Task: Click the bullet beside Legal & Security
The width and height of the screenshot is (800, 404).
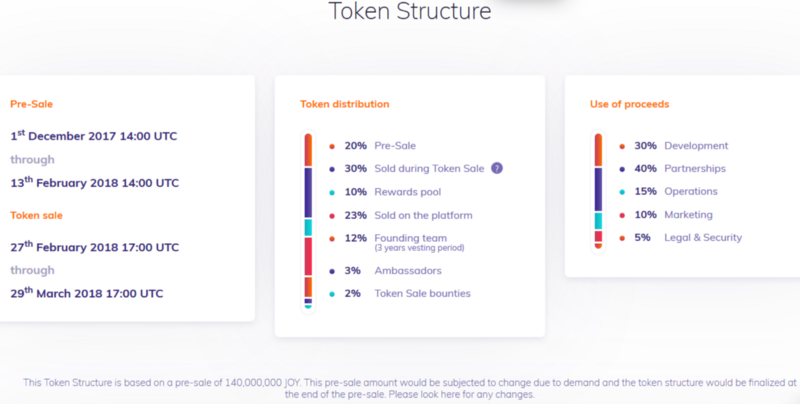Action: point(621,237)
